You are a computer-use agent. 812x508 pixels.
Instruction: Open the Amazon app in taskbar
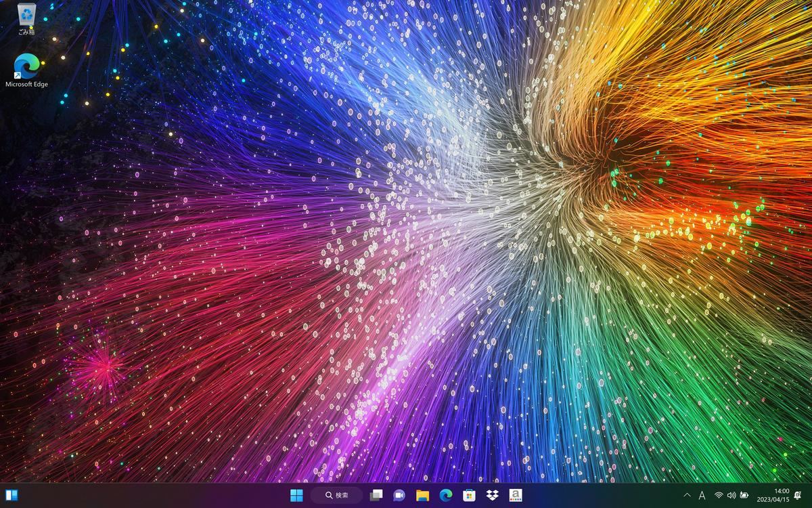point(516,495)
